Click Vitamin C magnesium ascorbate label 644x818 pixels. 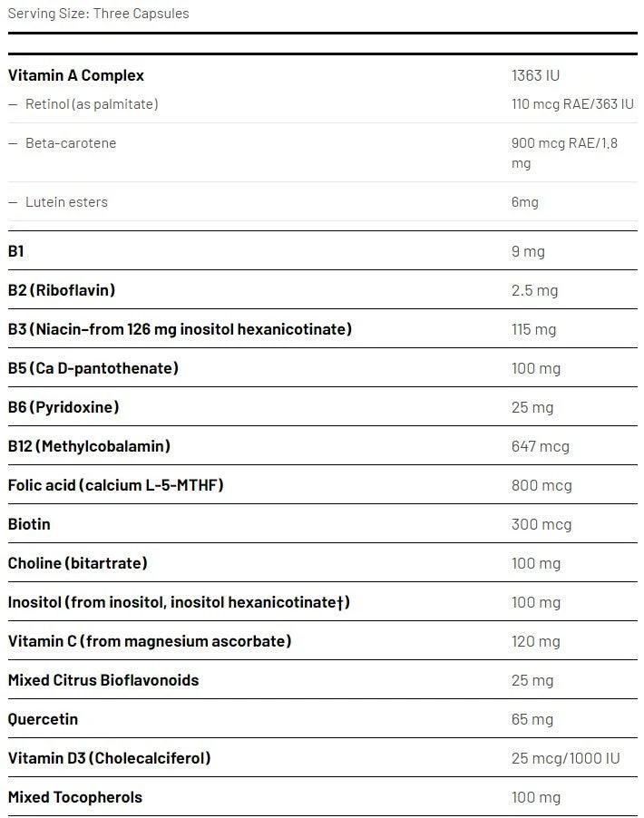[x=150, y=640]
